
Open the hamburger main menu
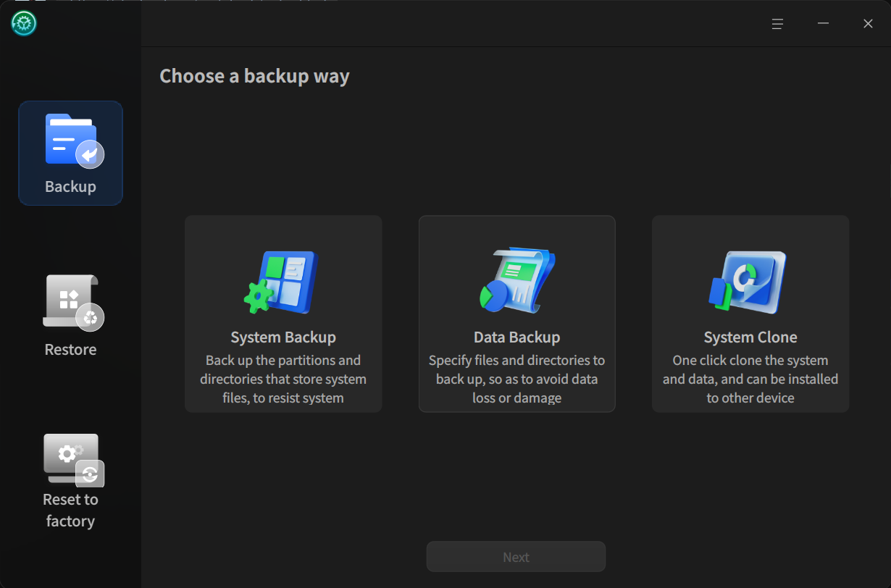[x=777, y=24]
